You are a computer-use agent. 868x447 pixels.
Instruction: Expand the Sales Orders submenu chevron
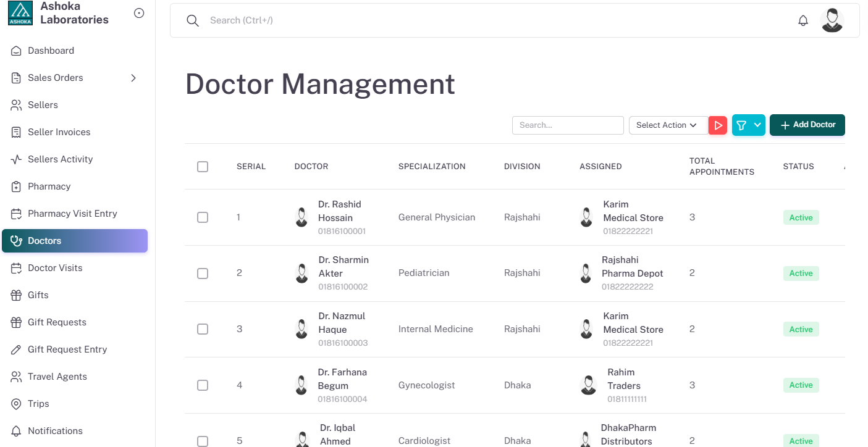[x=133, y=78]
